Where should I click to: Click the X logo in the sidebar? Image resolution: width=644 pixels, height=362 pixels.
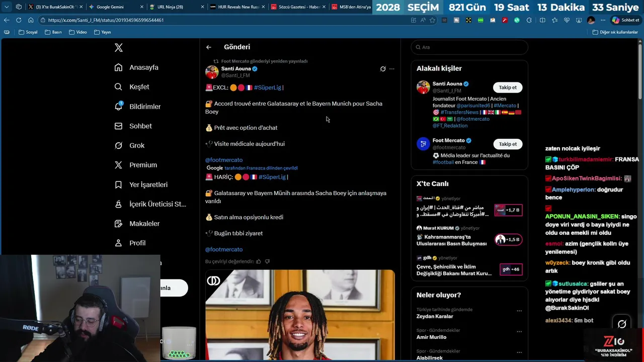click(118, 48)
